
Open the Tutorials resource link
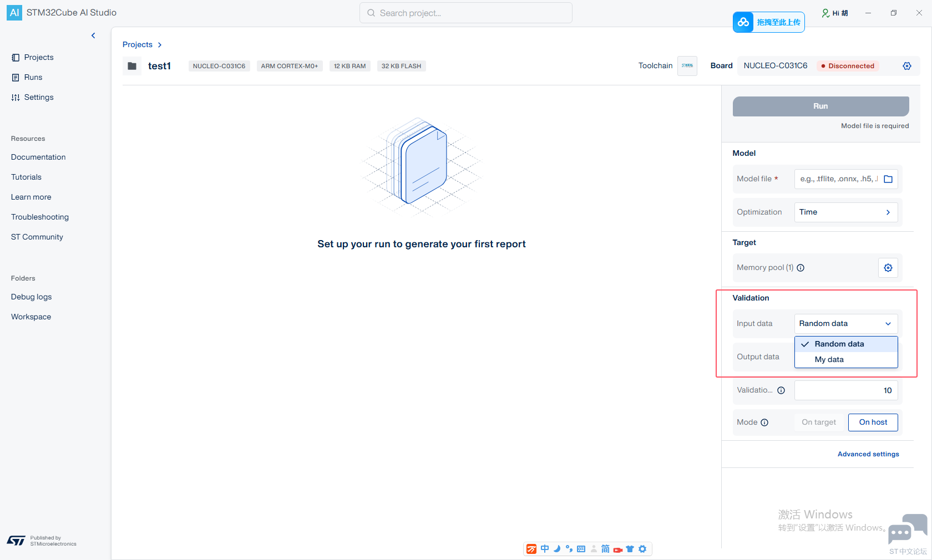pos(26,177)
